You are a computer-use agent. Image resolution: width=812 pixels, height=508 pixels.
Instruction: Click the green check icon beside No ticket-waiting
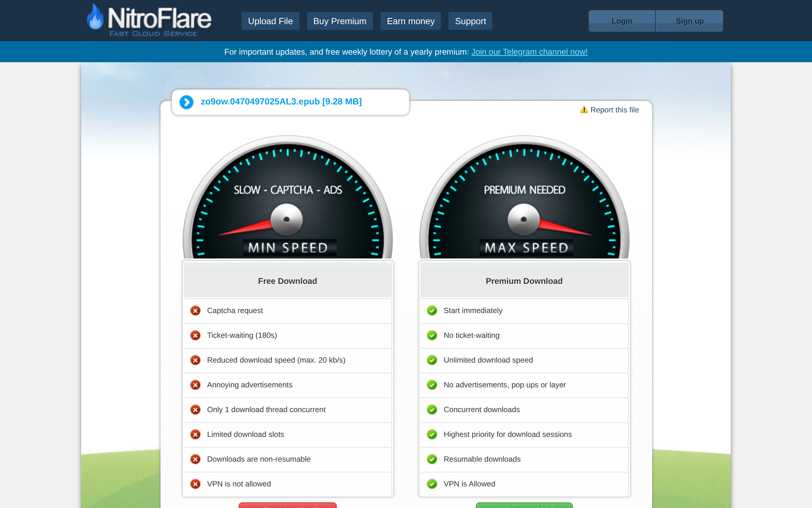tap(432, 335)
